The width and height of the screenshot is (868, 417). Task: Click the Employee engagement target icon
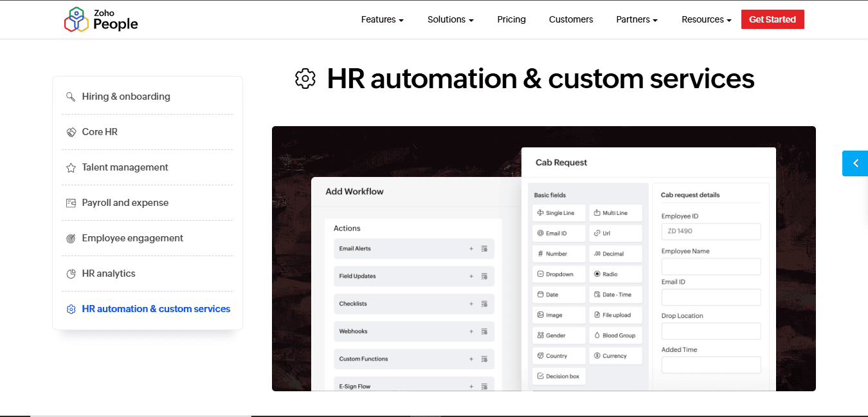tap(71, 238)
